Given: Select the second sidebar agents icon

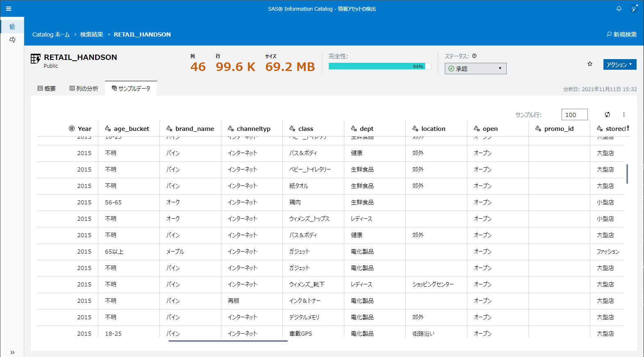Looking at the screenshot, I should [12, 40].
